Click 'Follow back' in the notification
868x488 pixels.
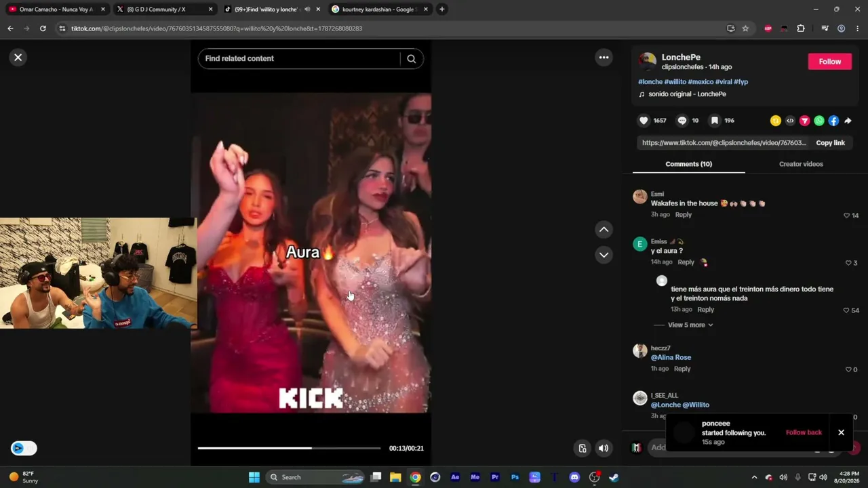[x=804, y=432]
